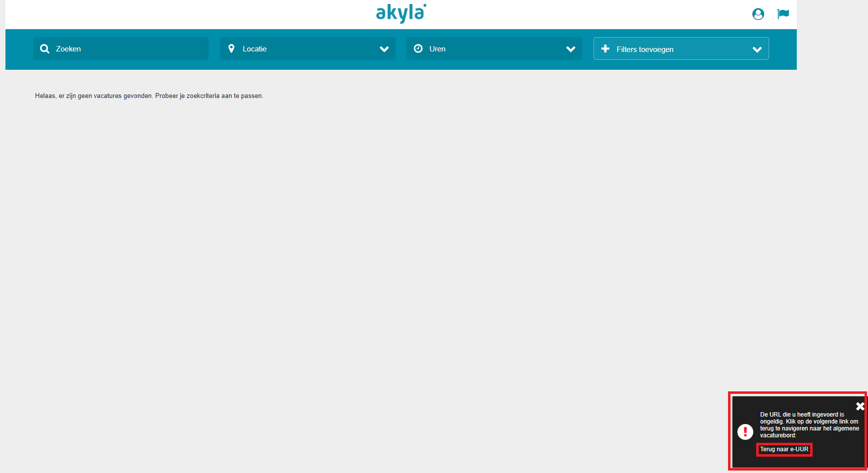
Task: Click the magnifier search icon
Action: click(x=45, y=49)
